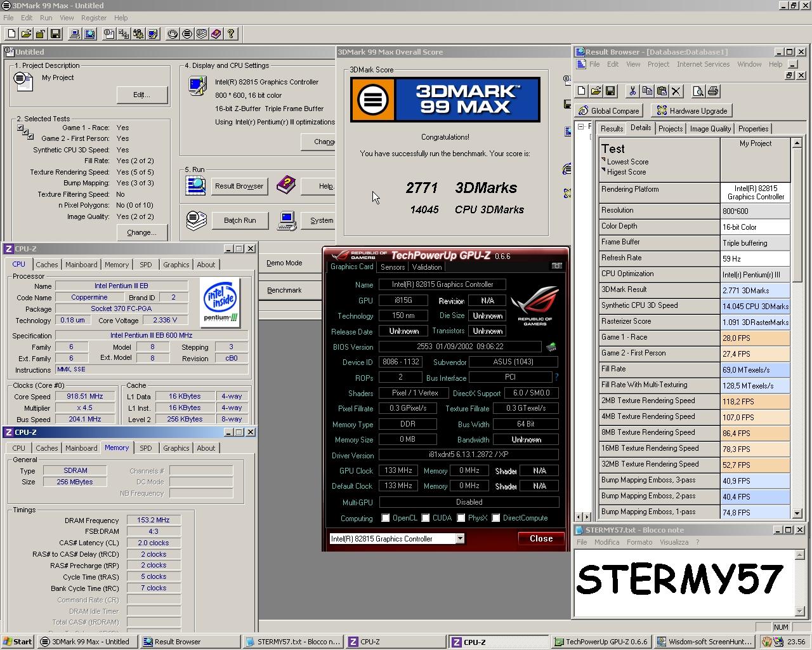
Task: Click magnifier Result Browser icon in 3DMark toolbar
Action: 89,34
